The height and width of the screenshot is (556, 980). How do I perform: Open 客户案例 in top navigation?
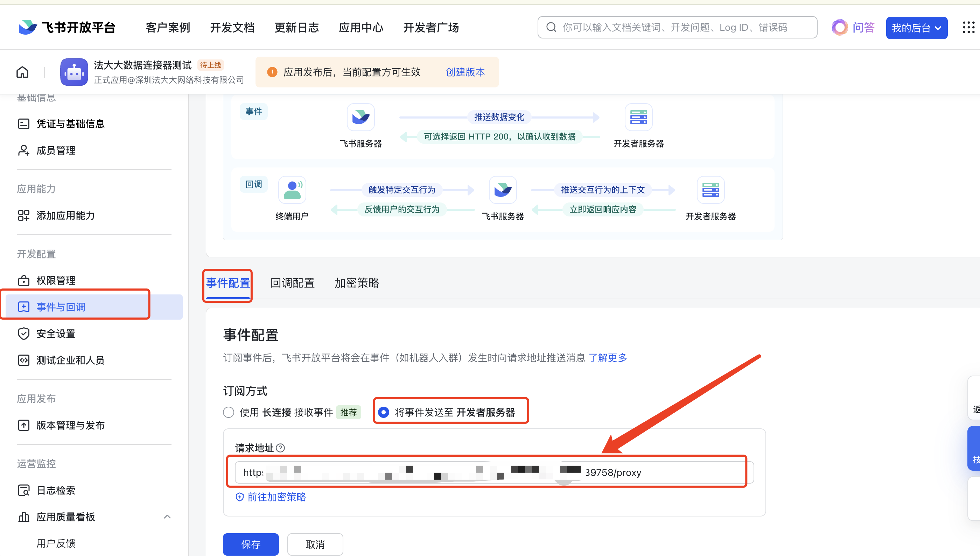(168, 28)
